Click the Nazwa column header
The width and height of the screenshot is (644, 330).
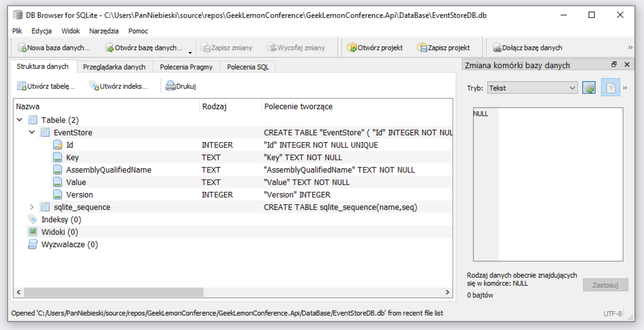click(106, 106)
